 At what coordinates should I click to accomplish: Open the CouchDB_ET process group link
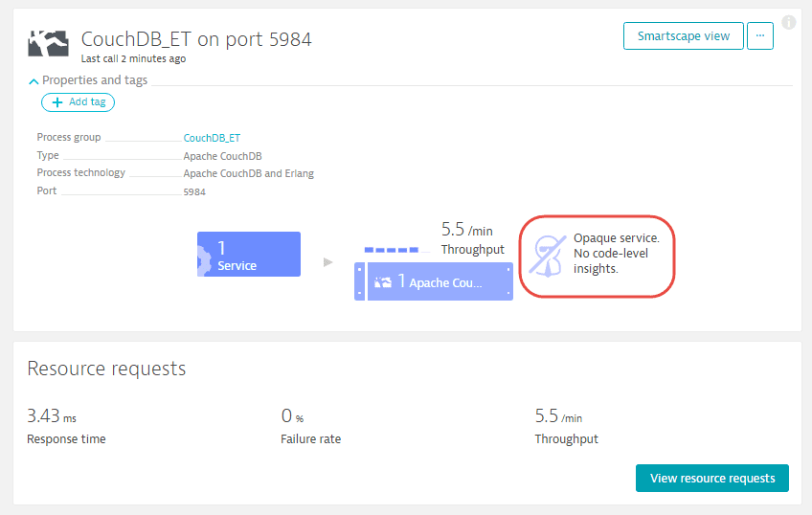point(212,138)
